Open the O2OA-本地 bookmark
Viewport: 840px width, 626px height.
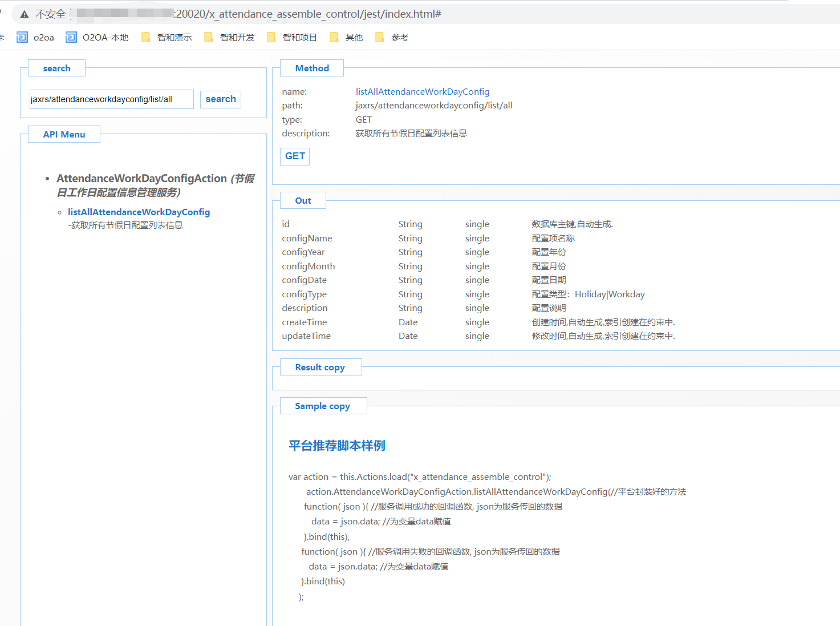(x=97, y=38)
